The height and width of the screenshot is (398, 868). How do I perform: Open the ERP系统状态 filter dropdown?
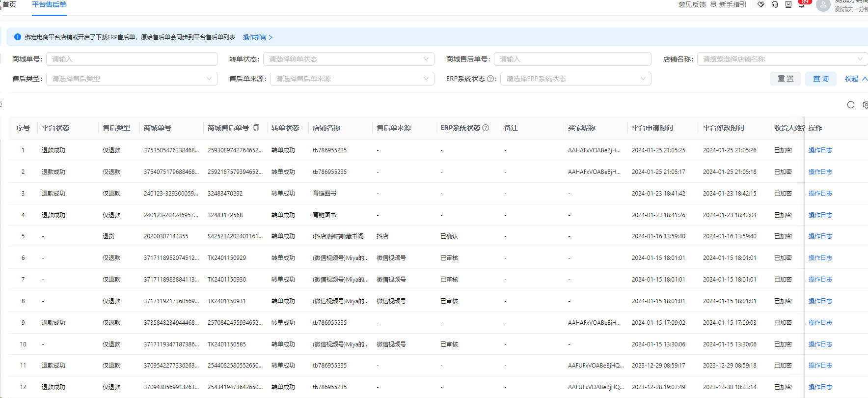pos(576,79)
